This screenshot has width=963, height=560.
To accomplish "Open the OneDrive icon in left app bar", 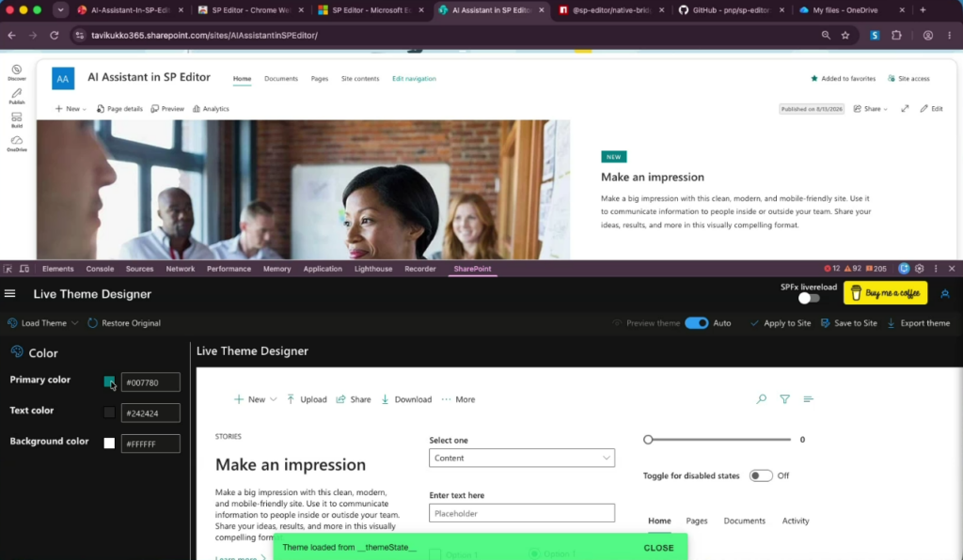I will pos(17,144).
